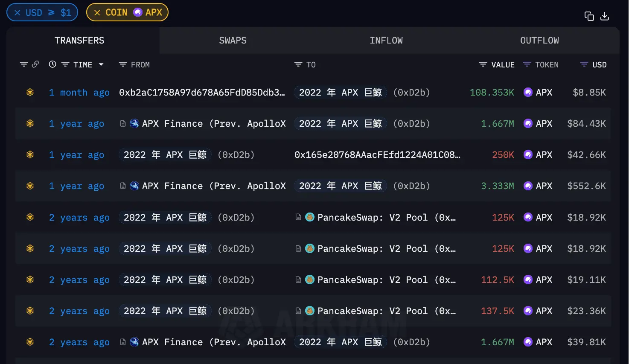Open the TO column filter
Image resolution: width=629 pixels, height=364 pixels.
click(x=298, y=64)
